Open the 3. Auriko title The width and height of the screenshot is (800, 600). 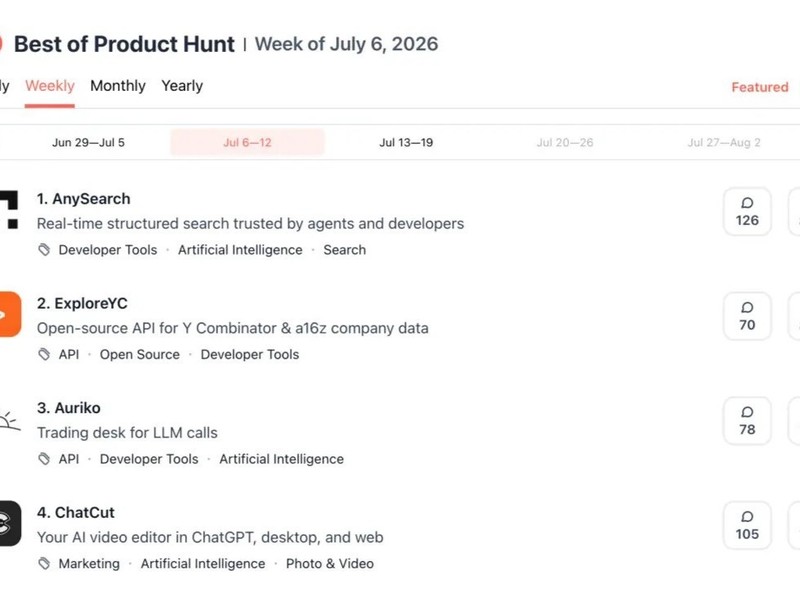pyautogui.click(x=69, y=408)
